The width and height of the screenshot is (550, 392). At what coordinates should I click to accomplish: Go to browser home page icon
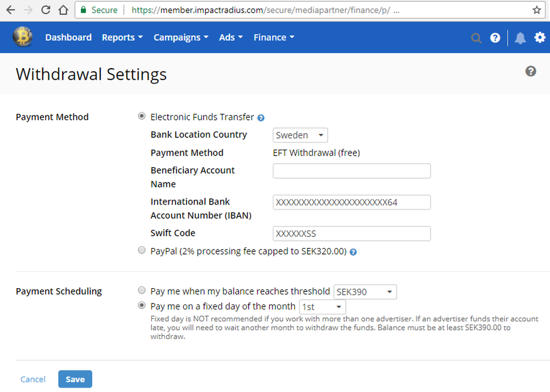click(x=63, y=10)
